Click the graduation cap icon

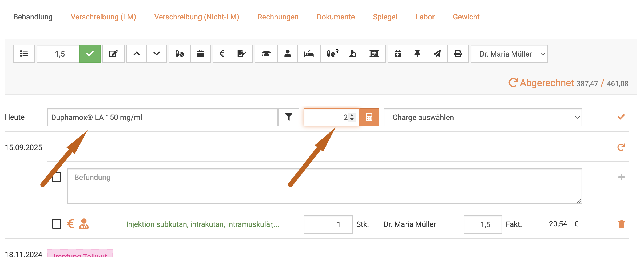(266, 54)
